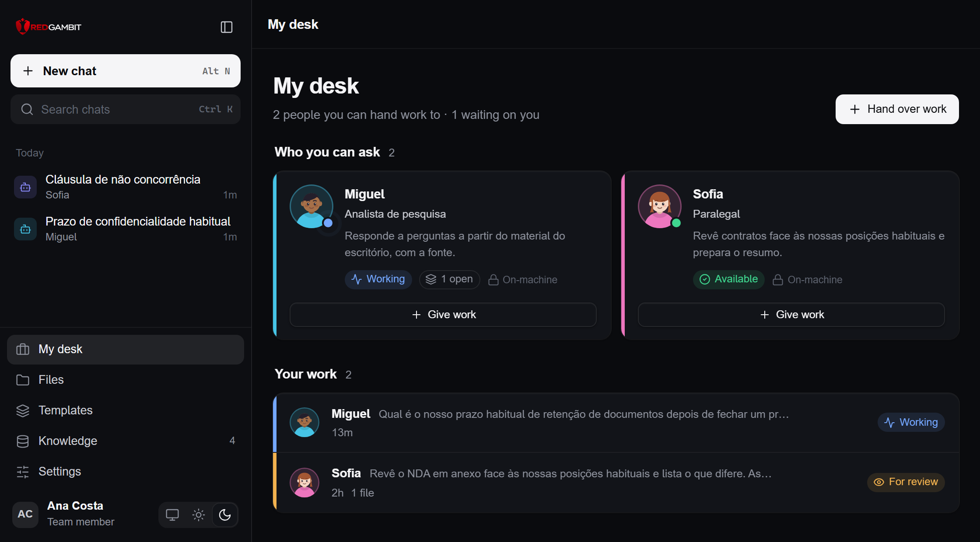Click Hand over work button

tap(897, 109)
